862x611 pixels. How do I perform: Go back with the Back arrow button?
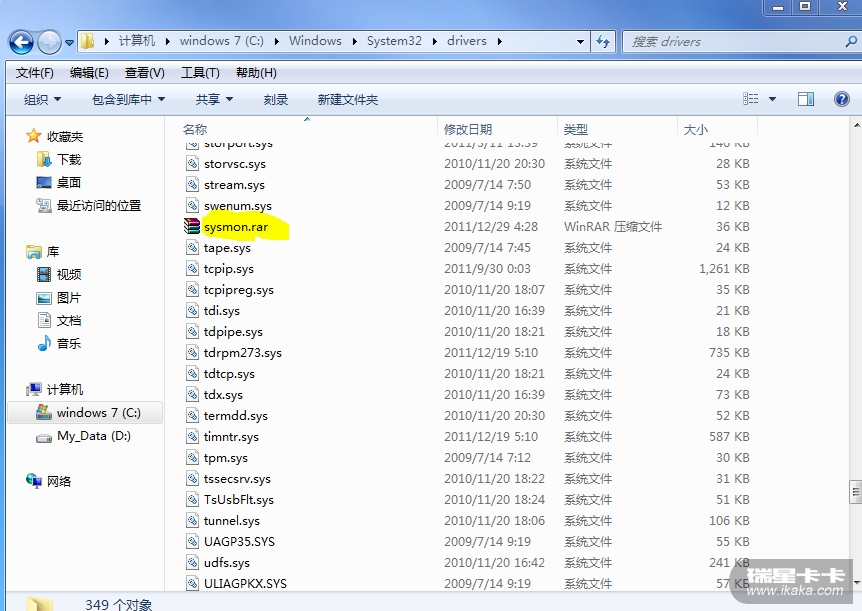point(21,42)
